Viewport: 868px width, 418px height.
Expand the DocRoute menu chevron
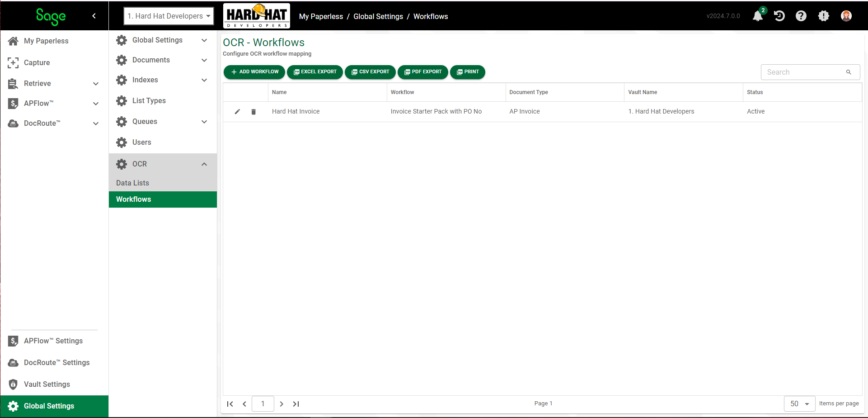pyautogui.click(x=96, y=123)
